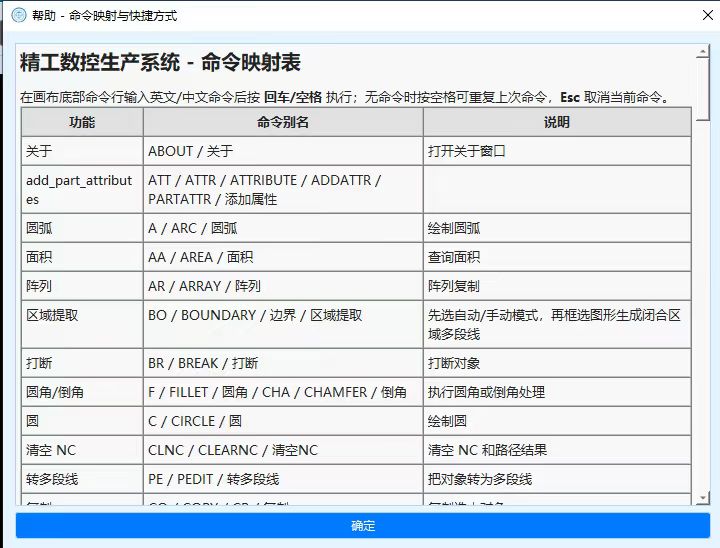
Task: Click the 'A / ARC / 圆弧' cell
Action: click(283, 228)
